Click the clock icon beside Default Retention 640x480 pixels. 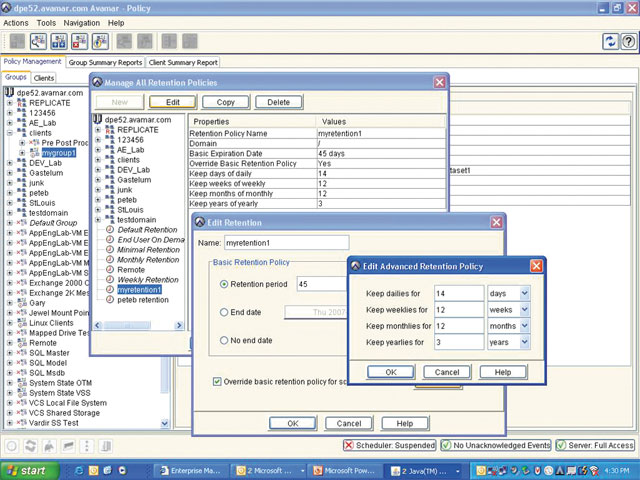click(110, 229)
